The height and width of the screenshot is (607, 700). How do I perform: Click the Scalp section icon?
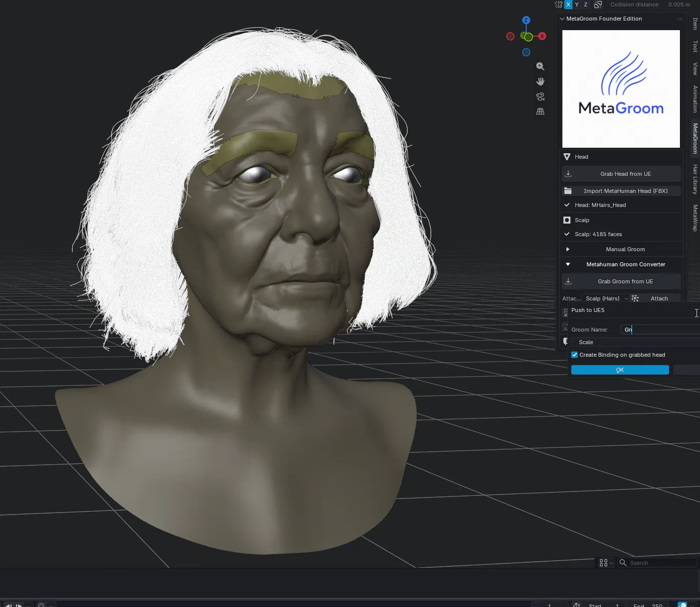(567, 220)
